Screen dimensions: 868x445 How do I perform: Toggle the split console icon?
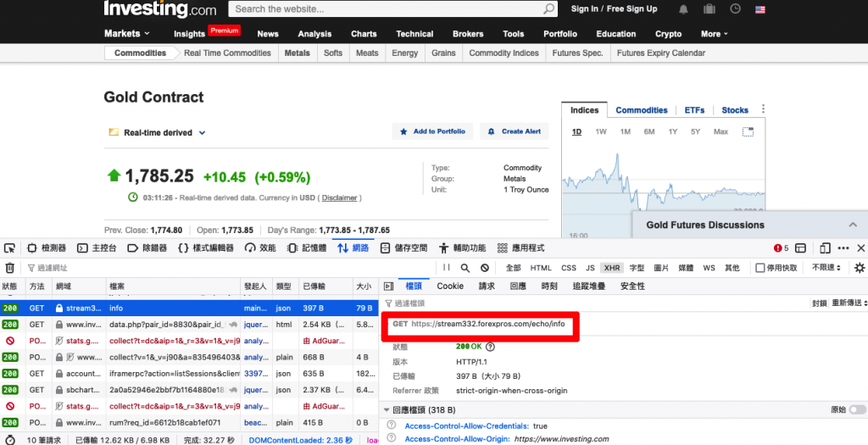[x=800, y=248]
